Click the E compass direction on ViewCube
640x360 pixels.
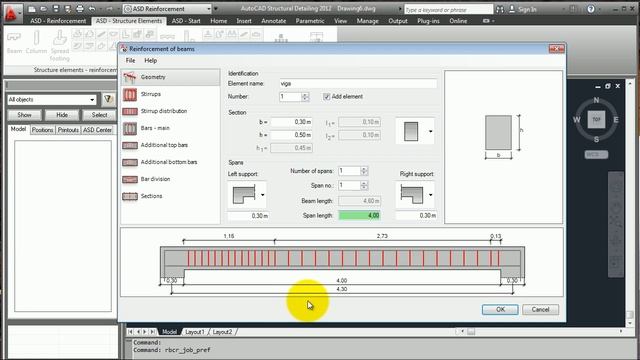(616, 120)
